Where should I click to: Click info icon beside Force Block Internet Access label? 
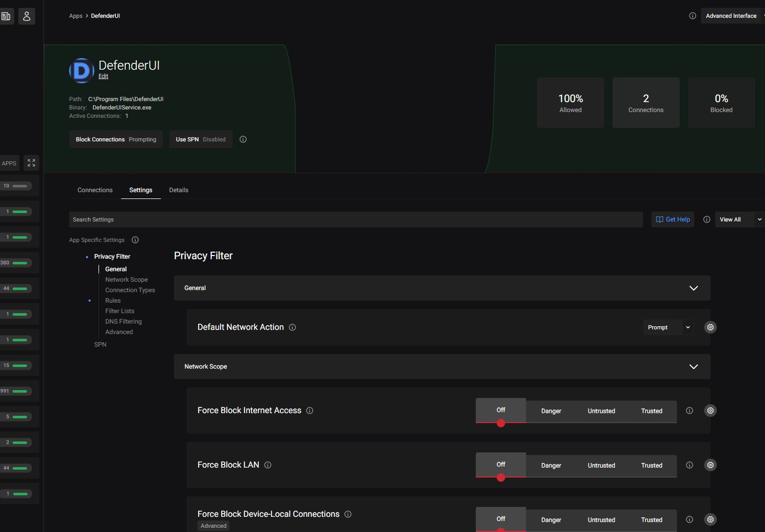(310, 411)
